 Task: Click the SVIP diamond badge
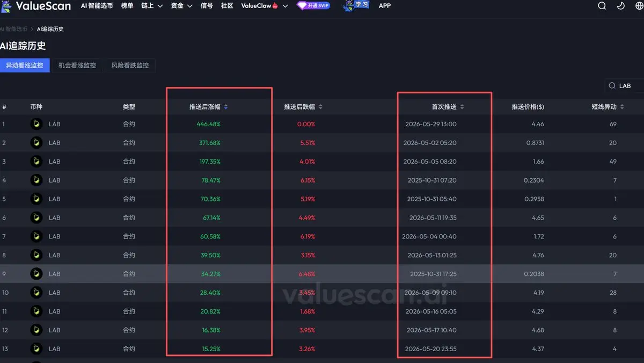pyautogui.click(x=313, y=6)
